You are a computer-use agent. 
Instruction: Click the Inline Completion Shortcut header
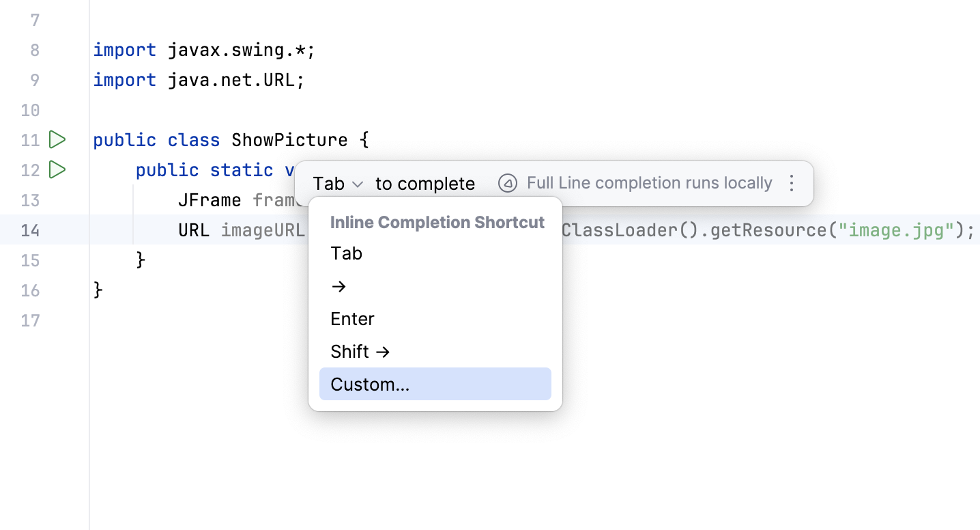(437, 222)
